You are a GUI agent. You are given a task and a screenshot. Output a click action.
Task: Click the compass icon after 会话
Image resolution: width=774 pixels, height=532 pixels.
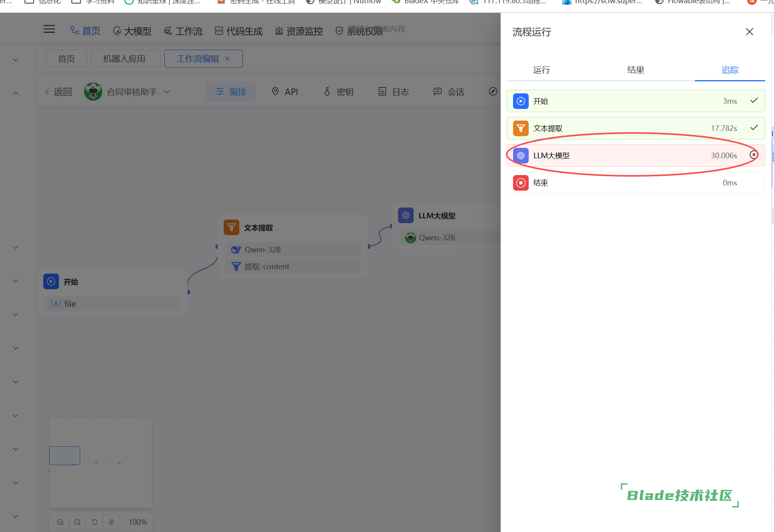coord(493,91)
